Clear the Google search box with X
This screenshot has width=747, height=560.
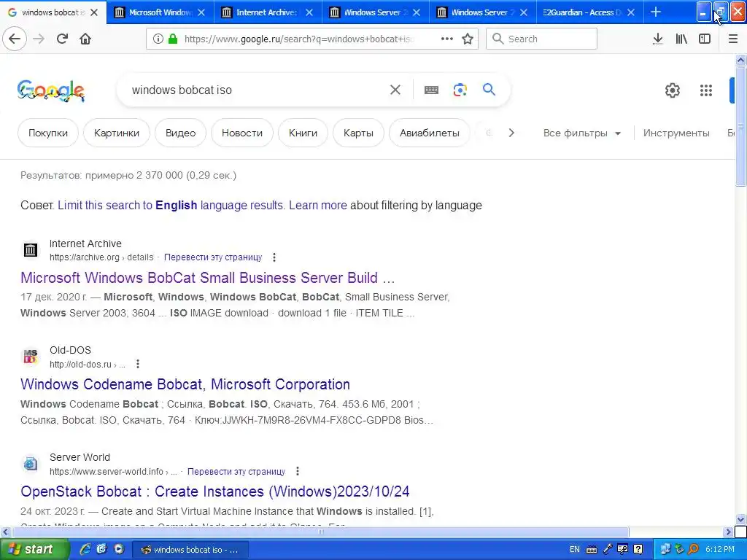[x=395, y=90]
